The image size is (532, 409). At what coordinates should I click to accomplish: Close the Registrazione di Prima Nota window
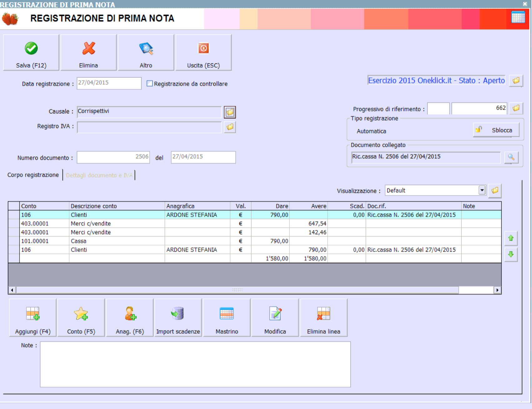(525, 4)
